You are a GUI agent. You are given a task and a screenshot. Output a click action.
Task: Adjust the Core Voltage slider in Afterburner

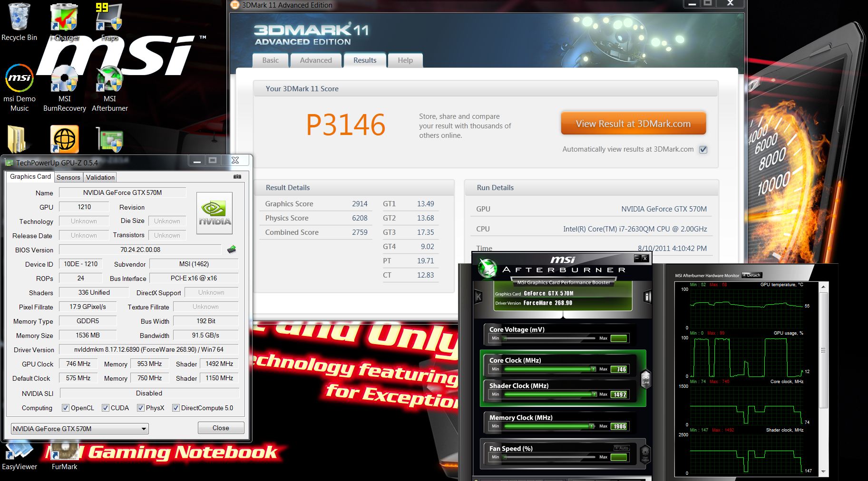(549, 338)
